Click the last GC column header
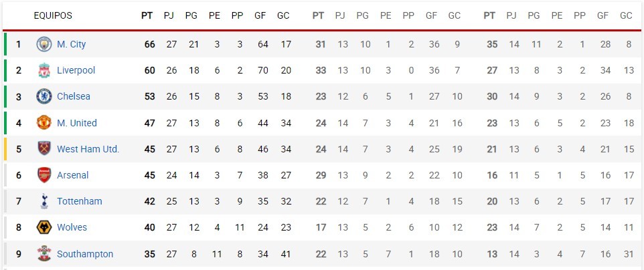The height and width of the screenshot is (270, 644). click(626, 15)
